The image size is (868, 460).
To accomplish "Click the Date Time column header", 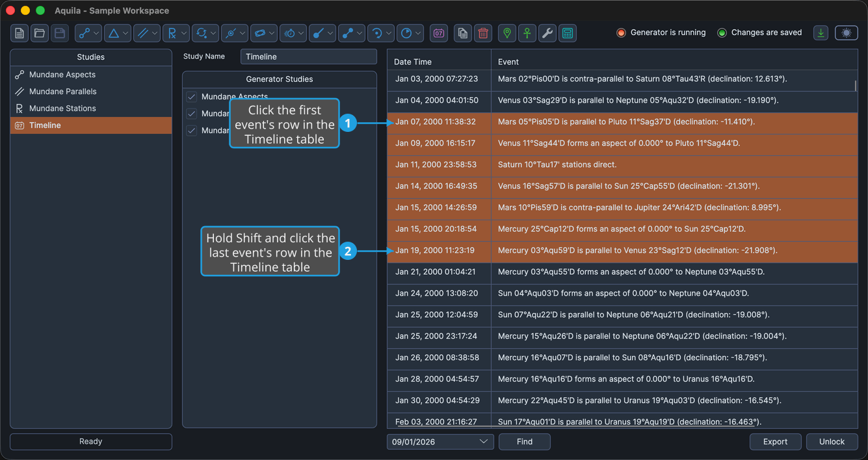I will 439,62.
